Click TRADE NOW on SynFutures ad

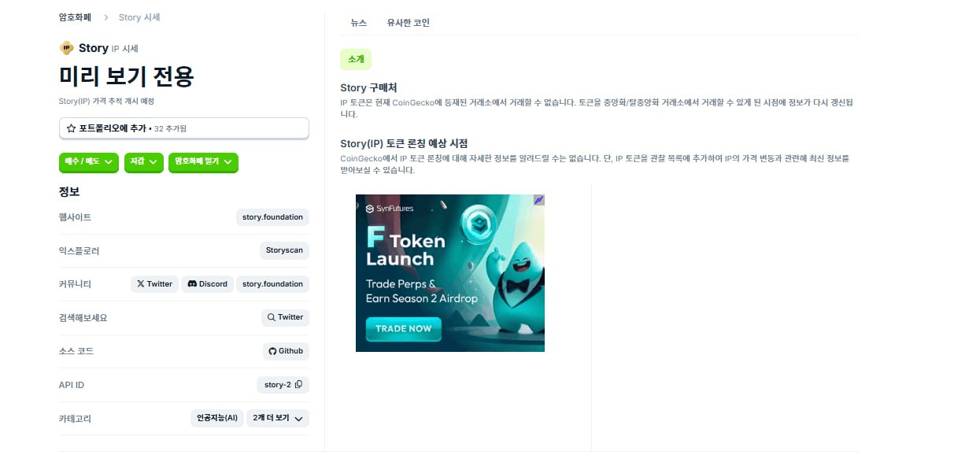403,328
